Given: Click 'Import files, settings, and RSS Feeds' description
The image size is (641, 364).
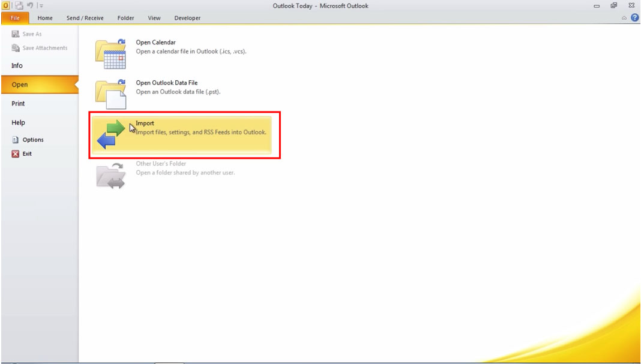Looking at the screenshot, I should click(x=200, y=133).
